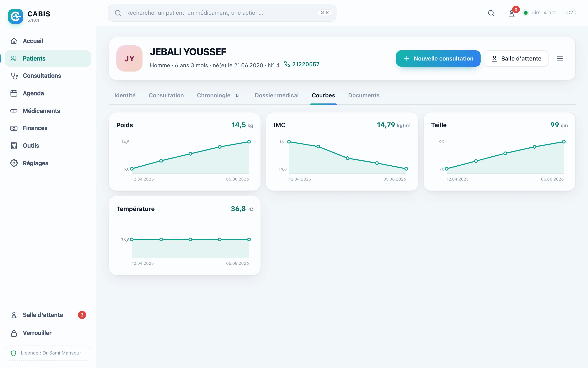Click the date dim. 4 oct. · 10:20
Screen dimensions: 588x368
554,13
